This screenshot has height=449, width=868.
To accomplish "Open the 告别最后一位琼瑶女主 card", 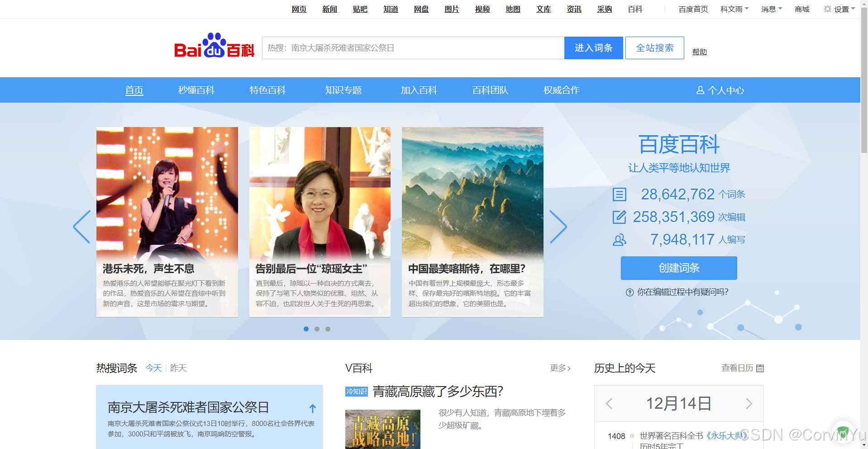I will coord(320,222).
